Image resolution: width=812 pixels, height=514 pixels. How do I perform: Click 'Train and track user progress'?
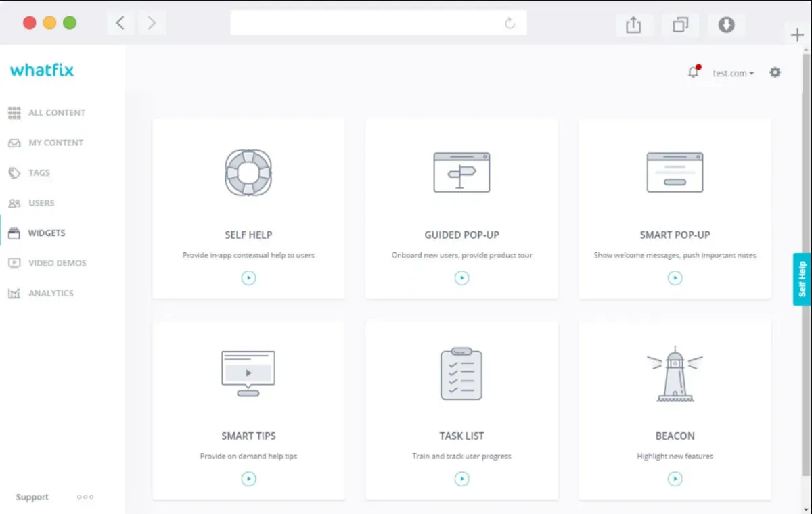pyautogui.click(x=461, y=457)
